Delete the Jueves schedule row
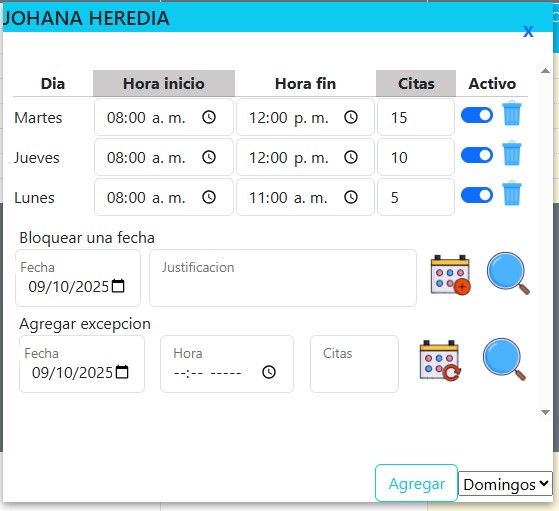559x511 pixels. [512, 153]
